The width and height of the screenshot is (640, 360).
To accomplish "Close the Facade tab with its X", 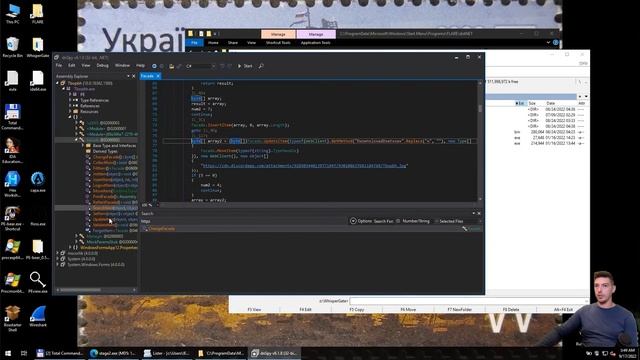I will tap(158, 76).
